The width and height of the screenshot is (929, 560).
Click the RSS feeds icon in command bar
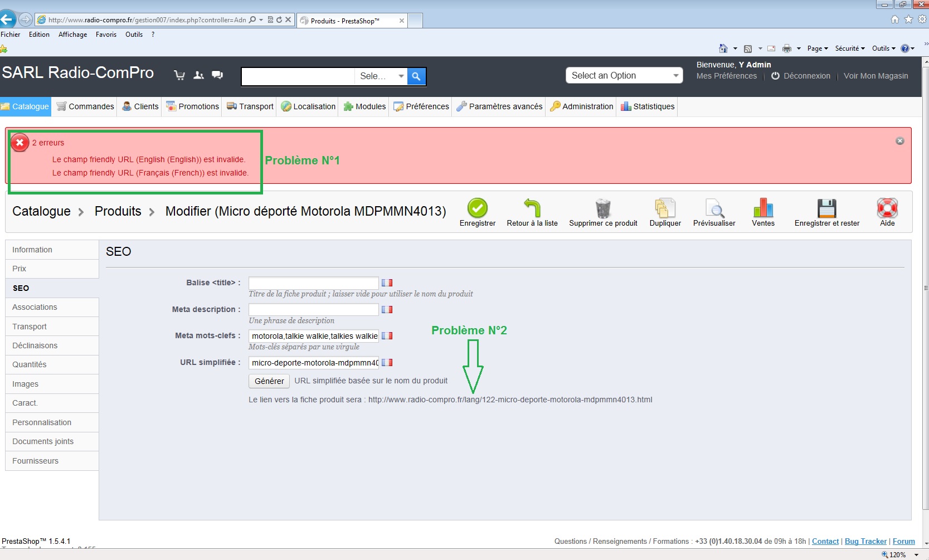tap(748, 48)
